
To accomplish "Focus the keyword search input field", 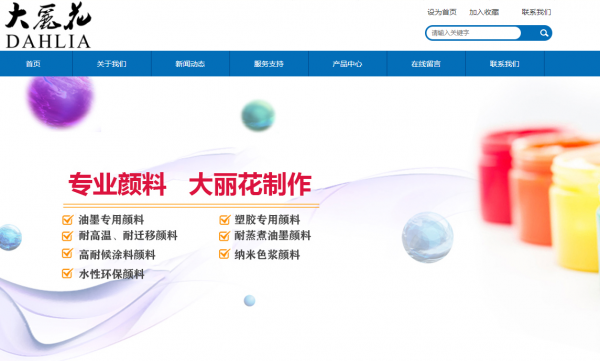I will click(474, 33).
